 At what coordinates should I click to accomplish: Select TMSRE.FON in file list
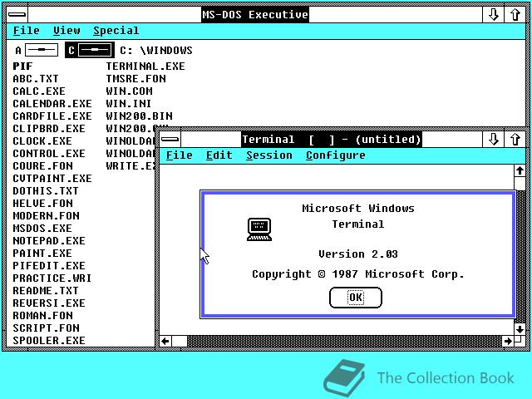tap(136, 79)
